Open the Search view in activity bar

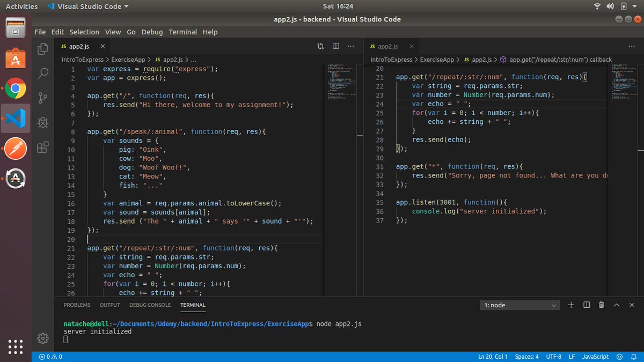click(x=43, y=73)
